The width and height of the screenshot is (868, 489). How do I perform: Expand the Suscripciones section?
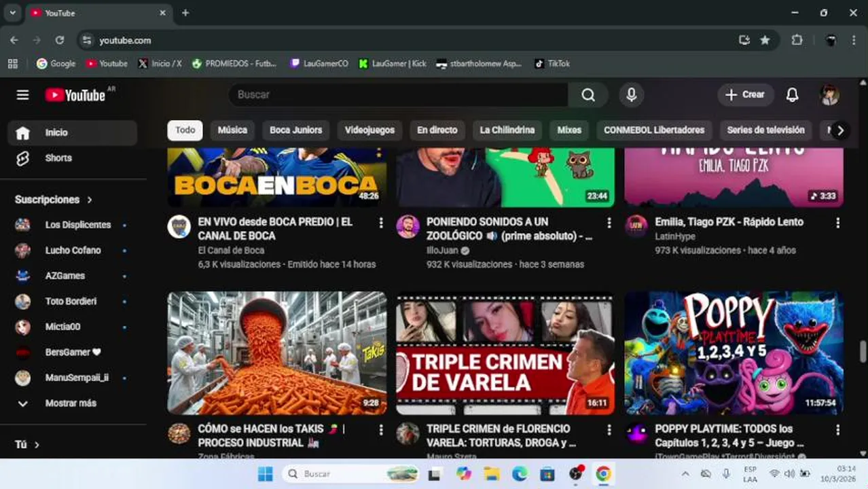pos(54,200)
